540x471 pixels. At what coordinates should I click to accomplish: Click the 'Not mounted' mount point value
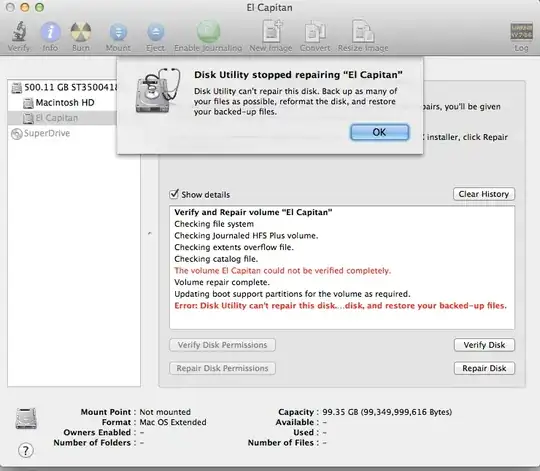(165, 412)
